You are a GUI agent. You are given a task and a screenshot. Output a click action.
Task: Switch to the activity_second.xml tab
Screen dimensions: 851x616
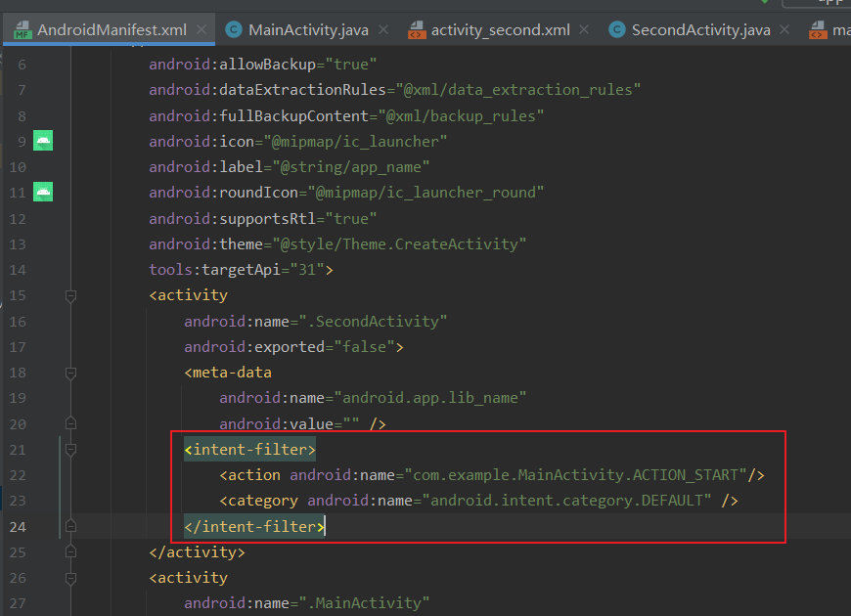[x=500, y=30]
